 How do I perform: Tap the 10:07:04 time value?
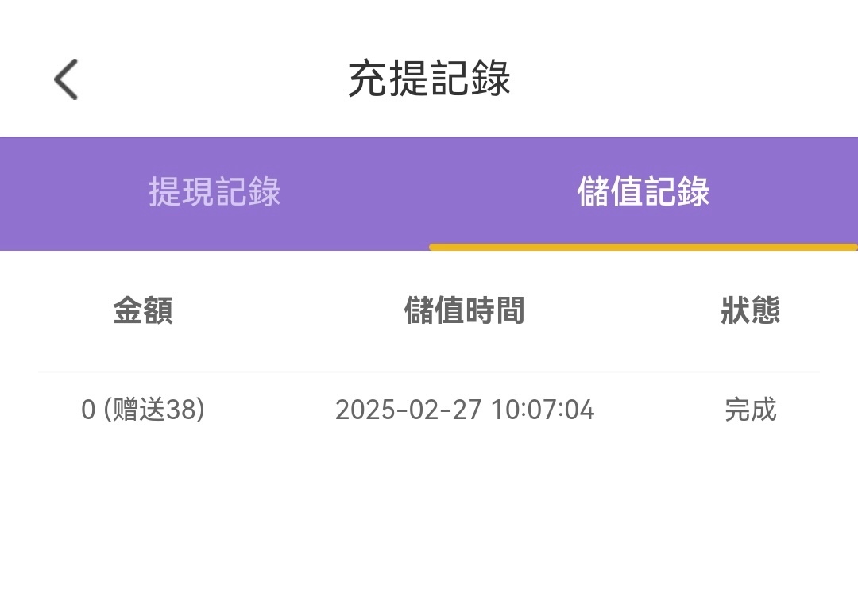pyautogui.click(x=543, y=410)
